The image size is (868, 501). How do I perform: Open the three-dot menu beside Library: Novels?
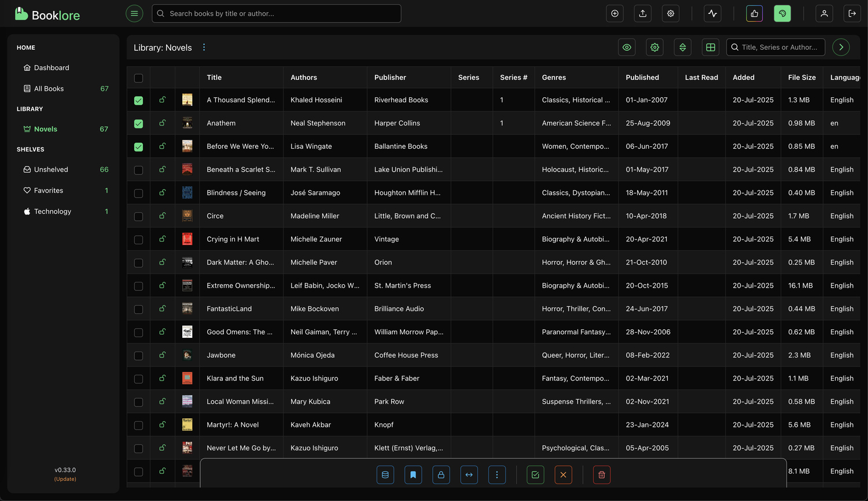click(x=204, y=47)
